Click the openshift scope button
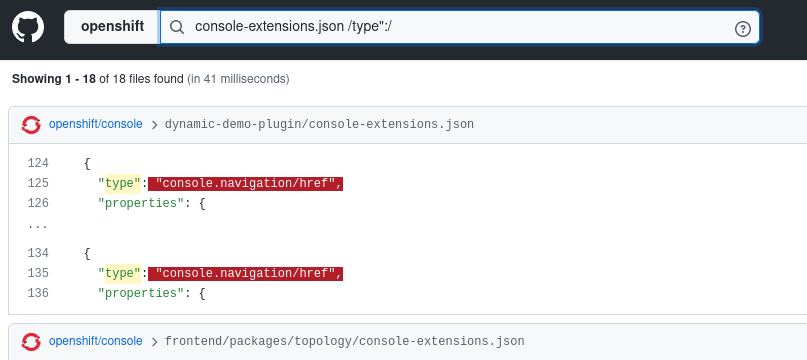Image resolution: width=807 pixels, height=360 pixels. (112, 27)
